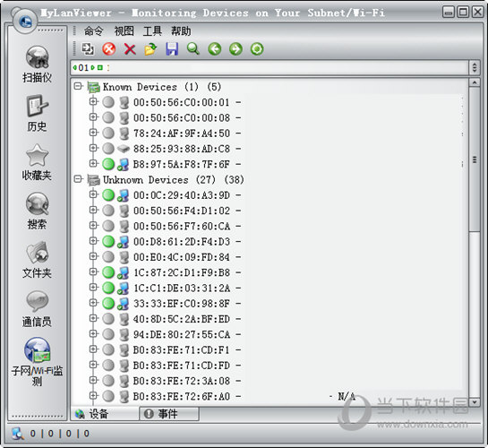Select device B0:83:FE:71:CD:FD

182,366
